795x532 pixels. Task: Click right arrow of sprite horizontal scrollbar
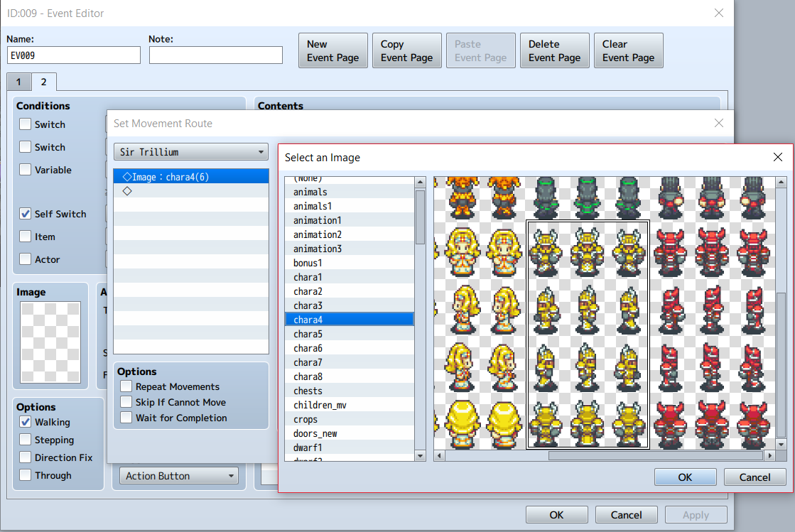pyautogui.click(x=769, y=455)
